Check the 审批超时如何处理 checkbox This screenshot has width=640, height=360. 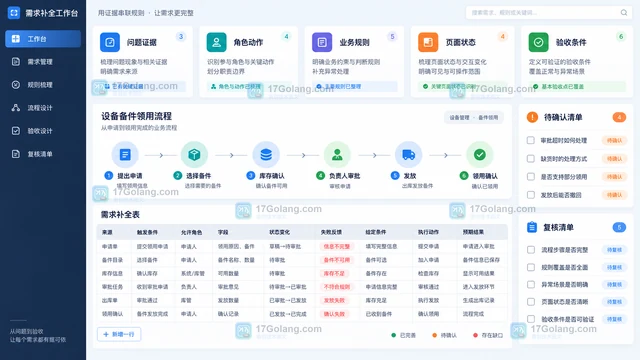(531, 140)
